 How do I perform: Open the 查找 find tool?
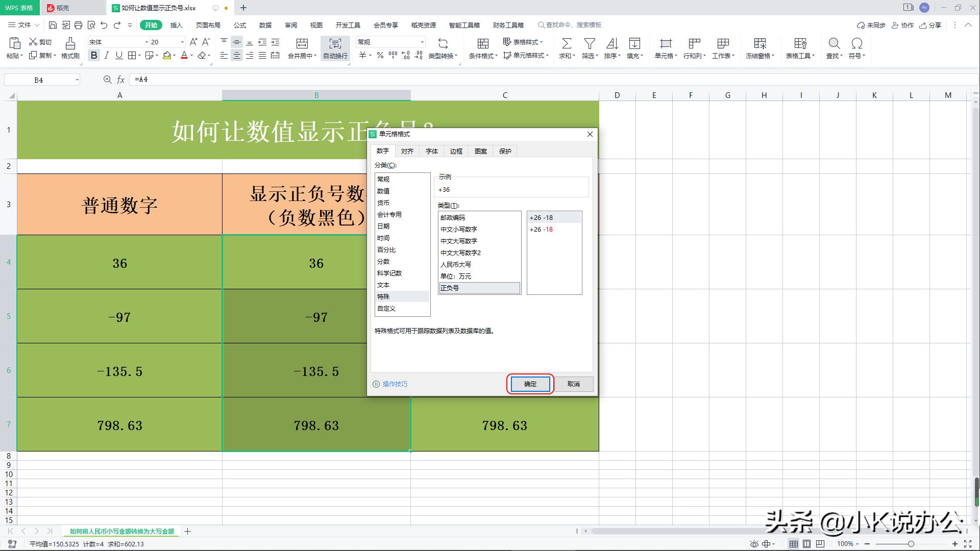pyautogui.click(x=834, y=48)
